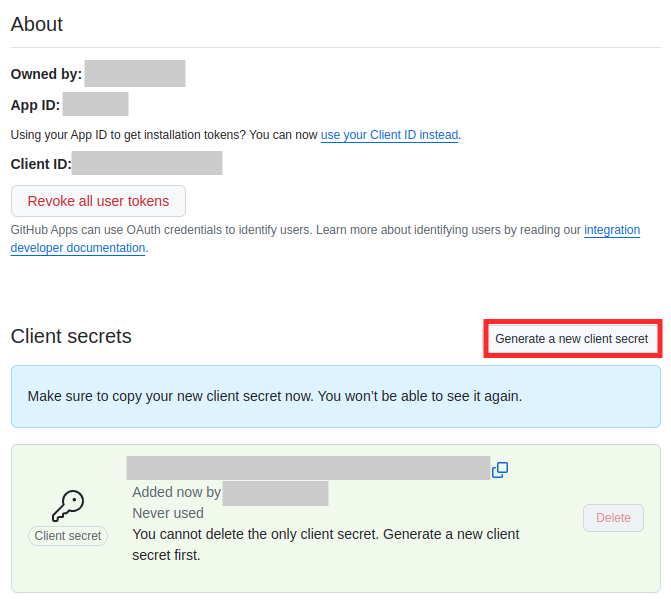Click the 'Never used' status text

pyautogui.click(x=168, y=513)
